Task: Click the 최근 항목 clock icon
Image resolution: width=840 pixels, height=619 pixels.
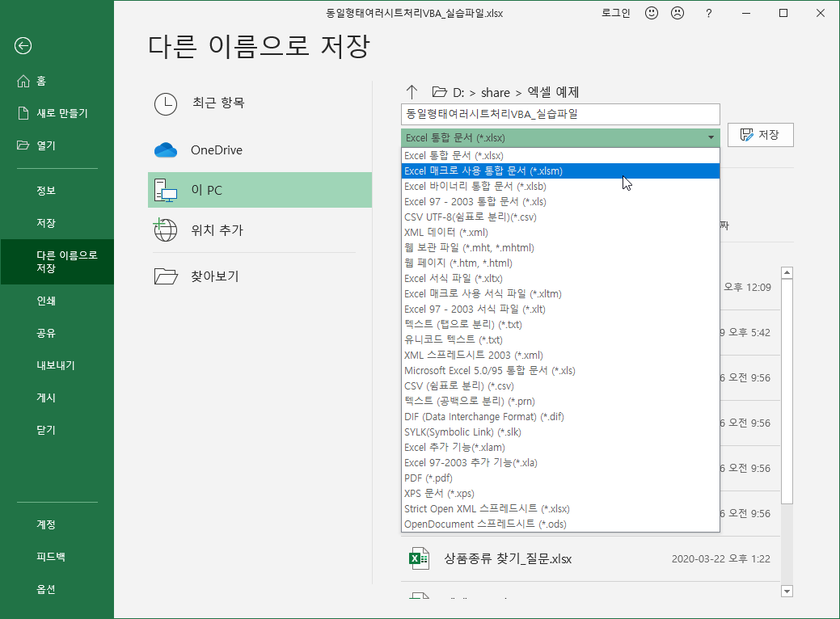Action: tap(166, 104)
